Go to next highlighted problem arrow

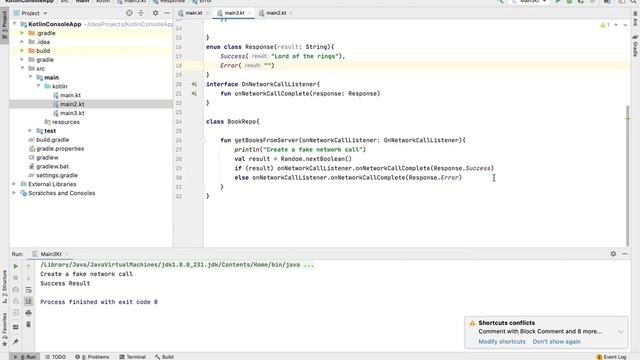point(625,25)
